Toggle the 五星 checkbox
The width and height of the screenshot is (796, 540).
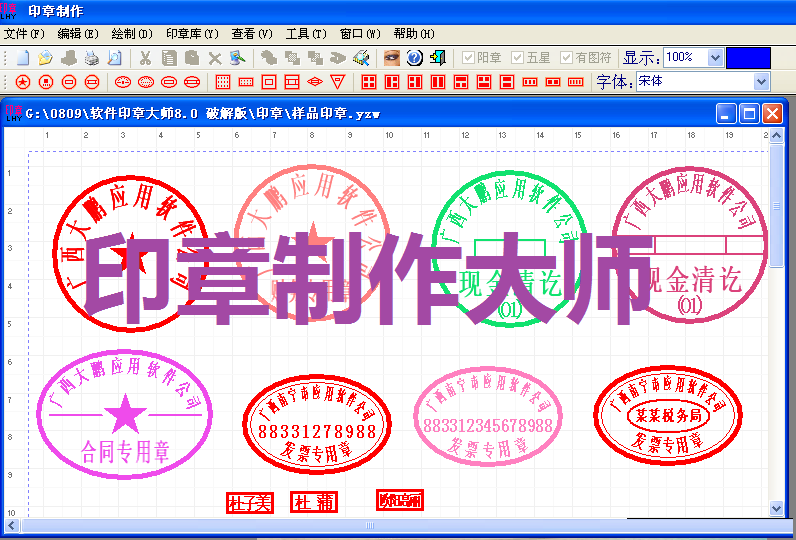[517, 58]
